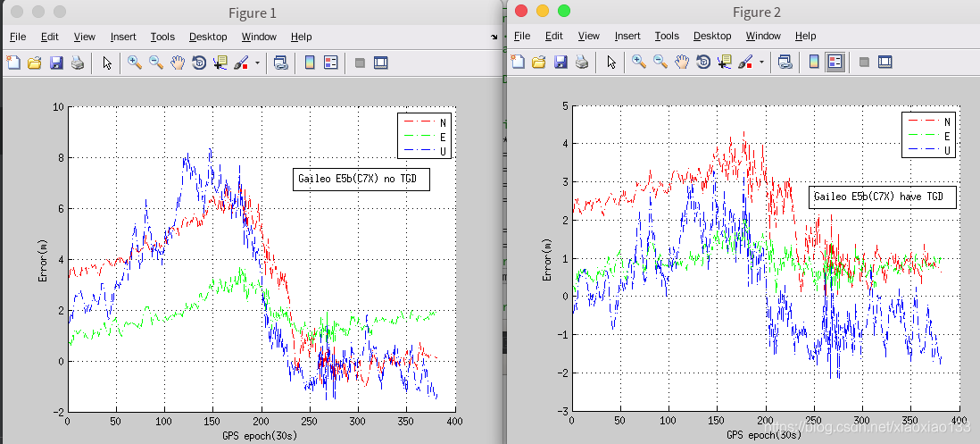Open File menu in Figure 1
Viewport: 980px width, 444px height.
pyautogui.click(x=18, y=37)
